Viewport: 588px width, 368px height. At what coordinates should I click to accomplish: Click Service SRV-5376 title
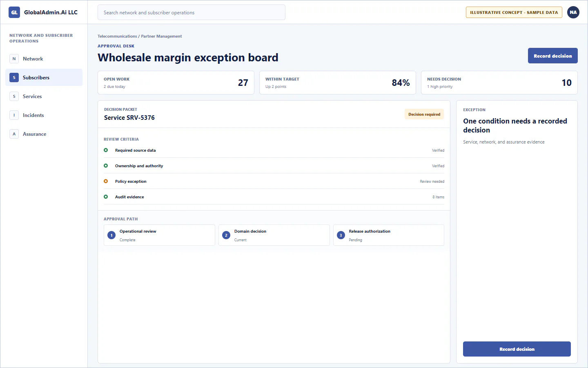129,118
